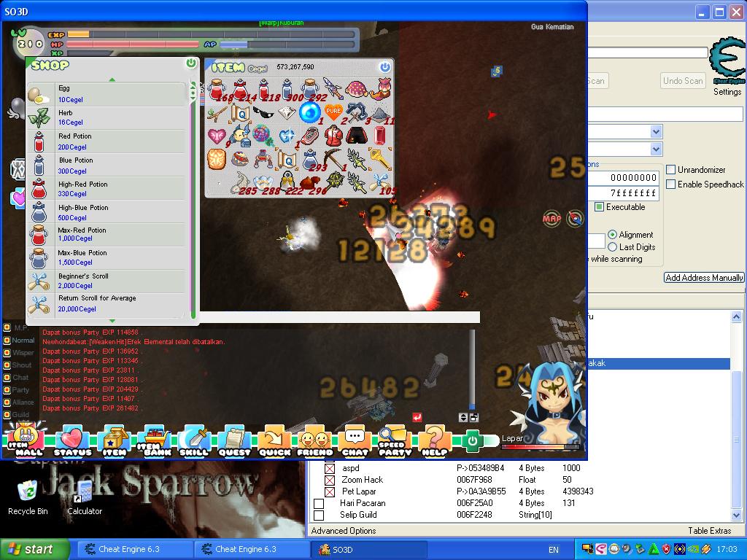Click the compass icon next to MAP
Image resolution: width=747 pixels, height=560 pixels.
coord(576,219)
